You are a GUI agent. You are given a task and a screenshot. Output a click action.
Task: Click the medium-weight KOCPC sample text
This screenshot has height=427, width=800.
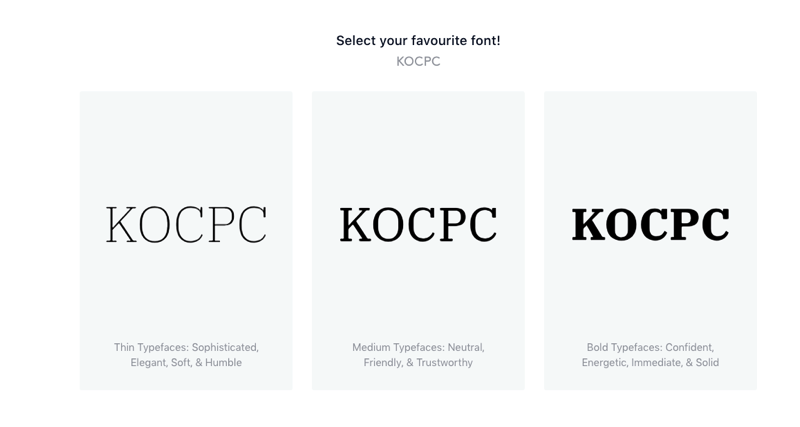pos(418,224)
